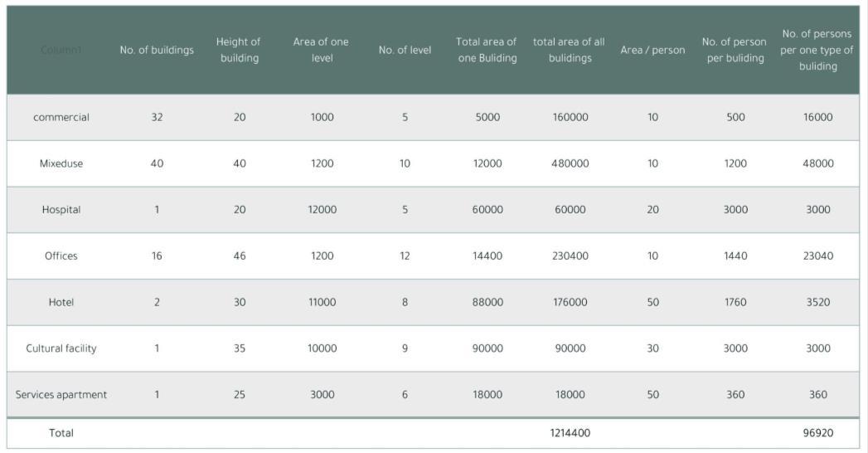Click the 'No. of buildings' column header
The width and height of the screenshot is (868, 453).
click(x=157, y=50)
